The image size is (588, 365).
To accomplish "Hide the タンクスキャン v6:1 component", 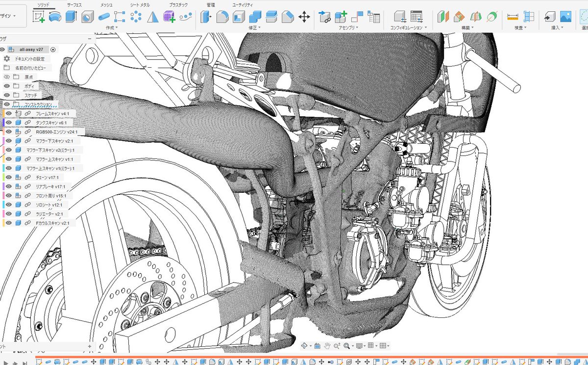I will click(x=9, y=123).
